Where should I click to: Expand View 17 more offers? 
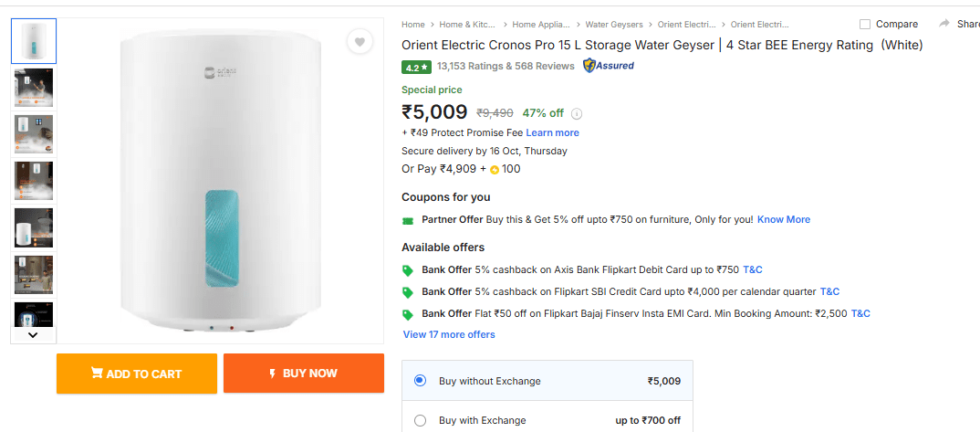coord(449,334)
